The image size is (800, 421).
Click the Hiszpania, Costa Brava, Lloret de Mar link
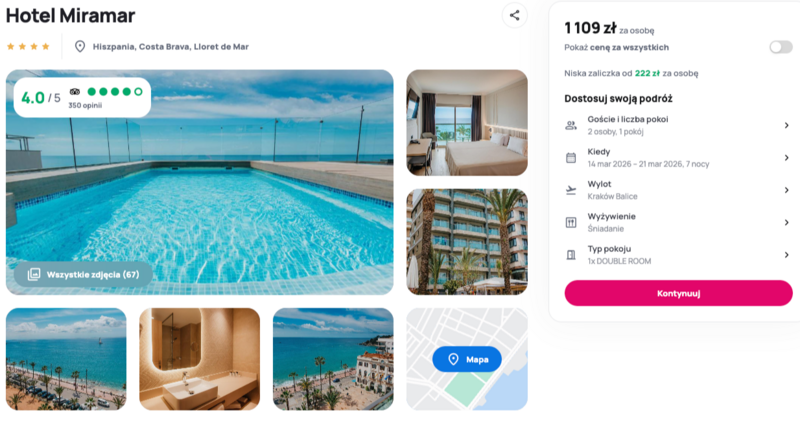pos(170,46)
